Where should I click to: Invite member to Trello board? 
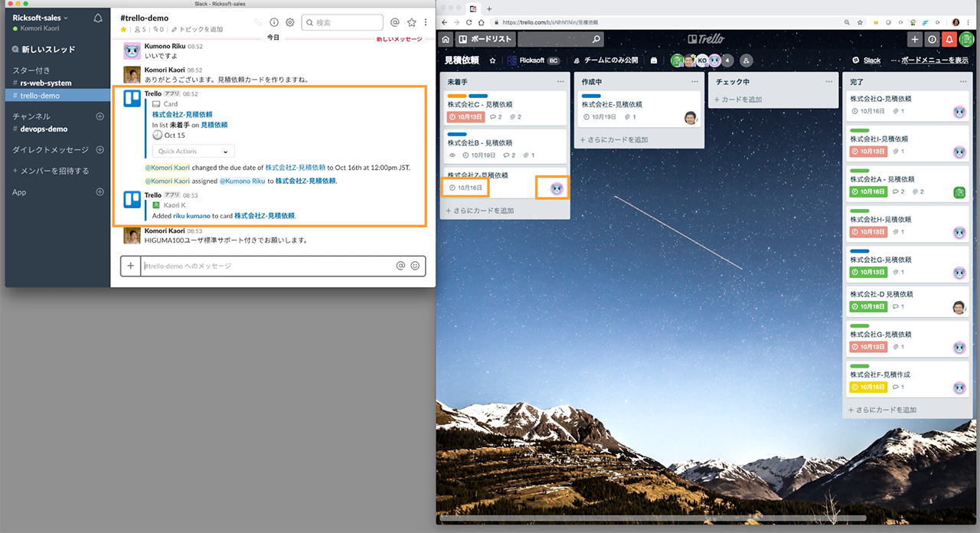(746, 60)
